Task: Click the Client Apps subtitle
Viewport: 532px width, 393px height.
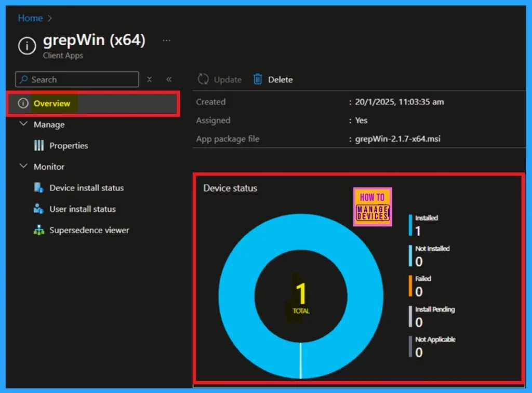Action: pyautogui.click(x=63, y=55)
